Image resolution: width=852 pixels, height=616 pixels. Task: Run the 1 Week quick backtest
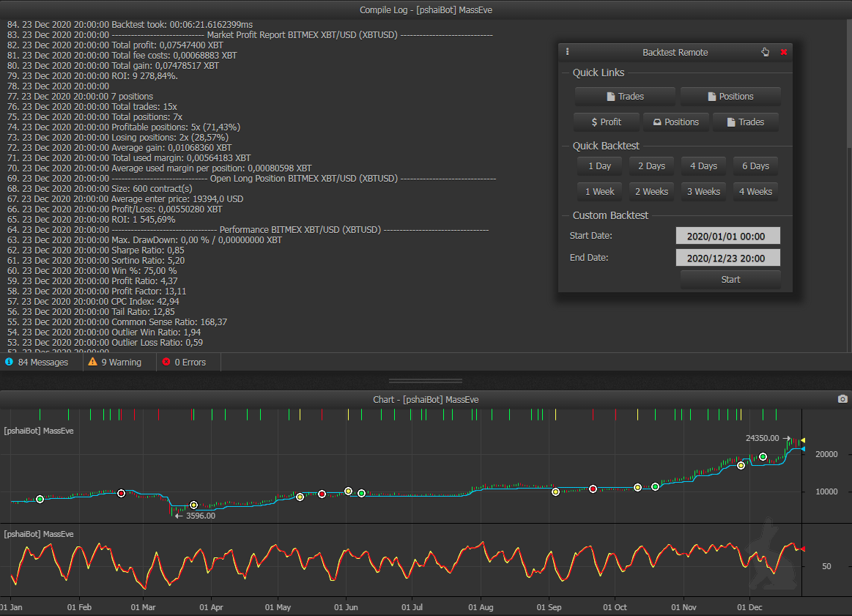(x=599, y=192)
